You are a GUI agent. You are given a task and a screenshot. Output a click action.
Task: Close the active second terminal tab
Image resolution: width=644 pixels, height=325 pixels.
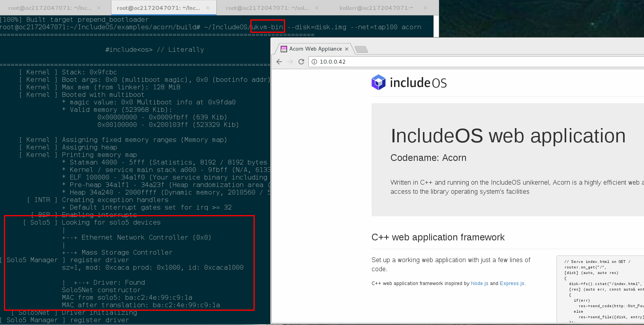208,8
